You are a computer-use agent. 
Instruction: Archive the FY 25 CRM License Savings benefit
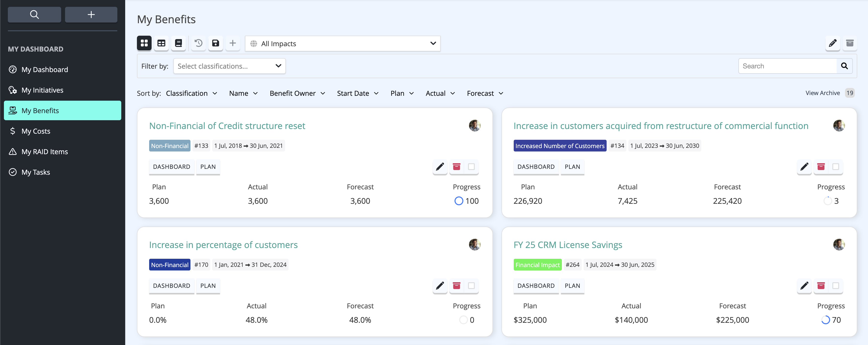coord(821,286)
